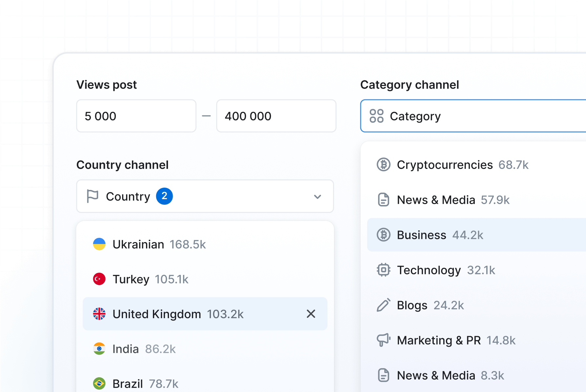586x392 pixels.
Task: Click the Technology chip icon
Action: tap(383, 270)
